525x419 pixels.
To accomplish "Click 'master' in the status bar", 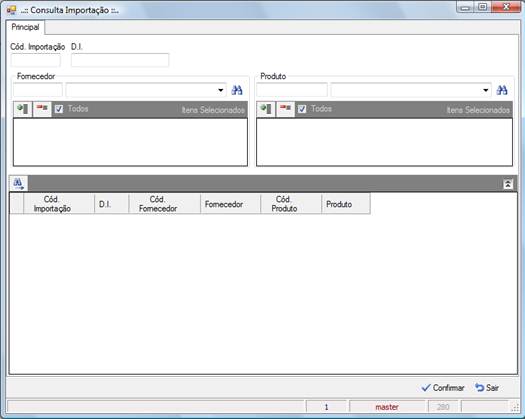I will click(387, 407).
